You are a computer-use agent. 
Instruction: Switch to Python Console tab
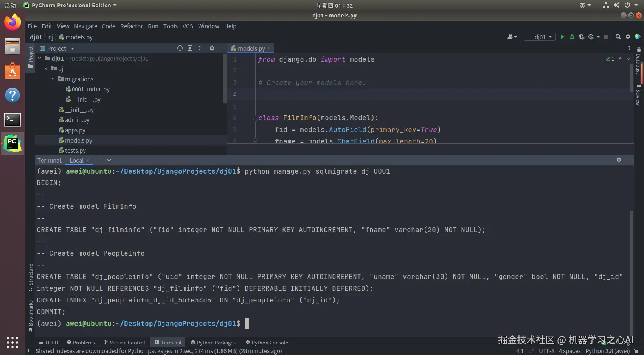coord(267,343)
